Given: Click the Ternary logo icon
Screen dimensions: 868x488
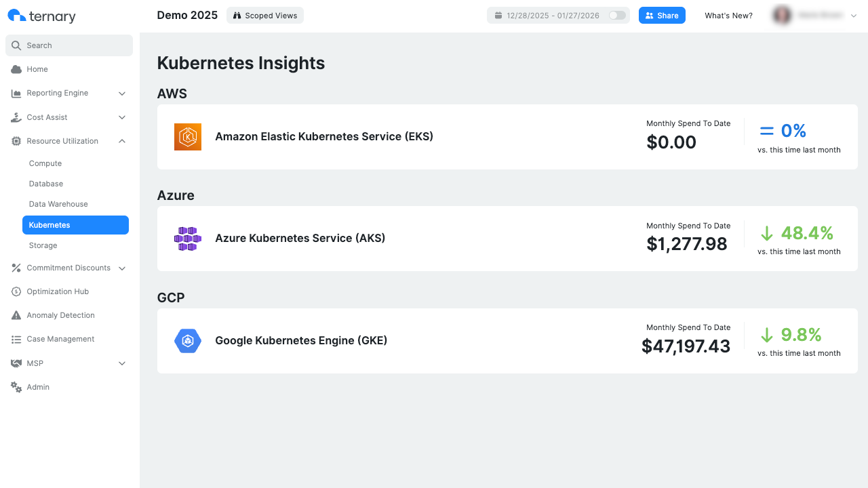Looking at the screenshot, I should tap(17, 15).
